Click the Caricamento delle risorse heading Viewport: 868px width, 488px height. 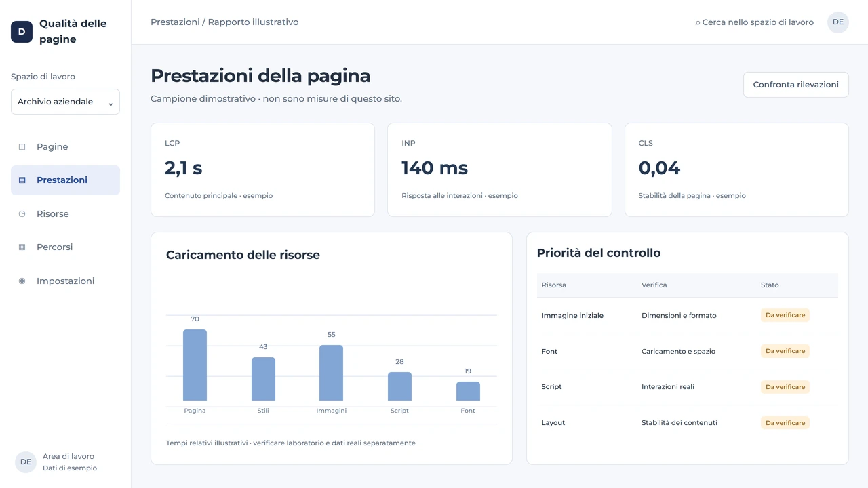[x=243, y=256]
